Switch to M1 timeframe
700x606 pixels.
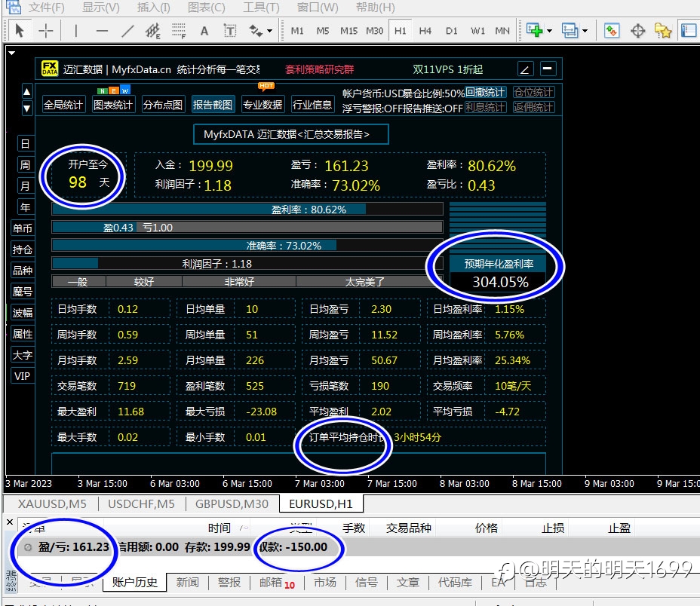pos(297,31)
